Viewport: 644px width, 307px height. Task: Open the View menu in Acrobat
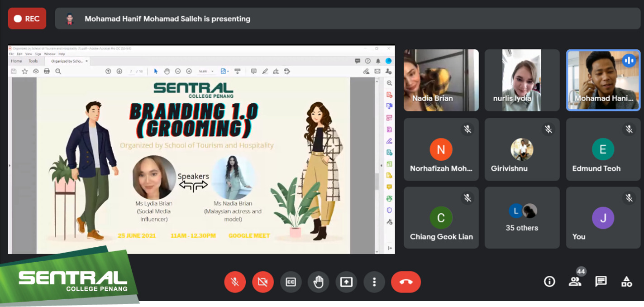(28, 54)
